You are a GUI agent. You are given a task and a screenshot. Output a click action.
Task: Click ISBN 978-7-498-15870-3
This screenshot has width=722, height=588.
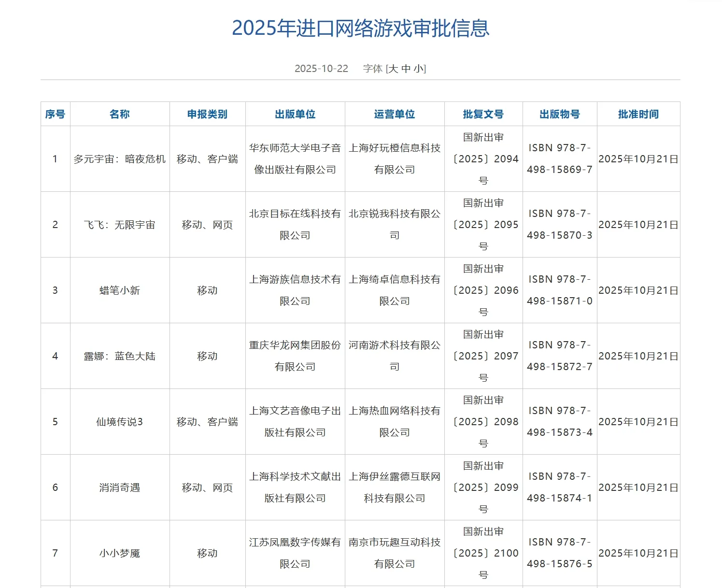pyautogui.click(x=560, y=225)
